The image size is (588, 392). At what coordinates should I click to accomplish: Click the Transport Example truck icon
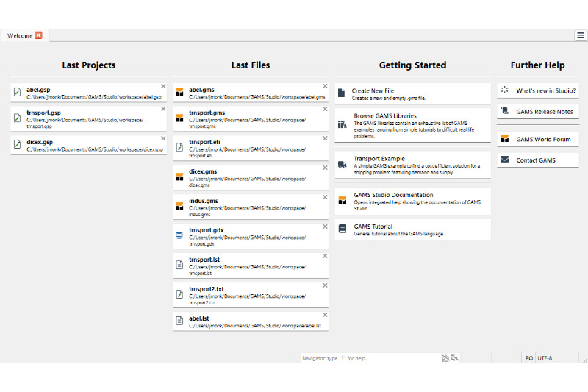[342, 165]
